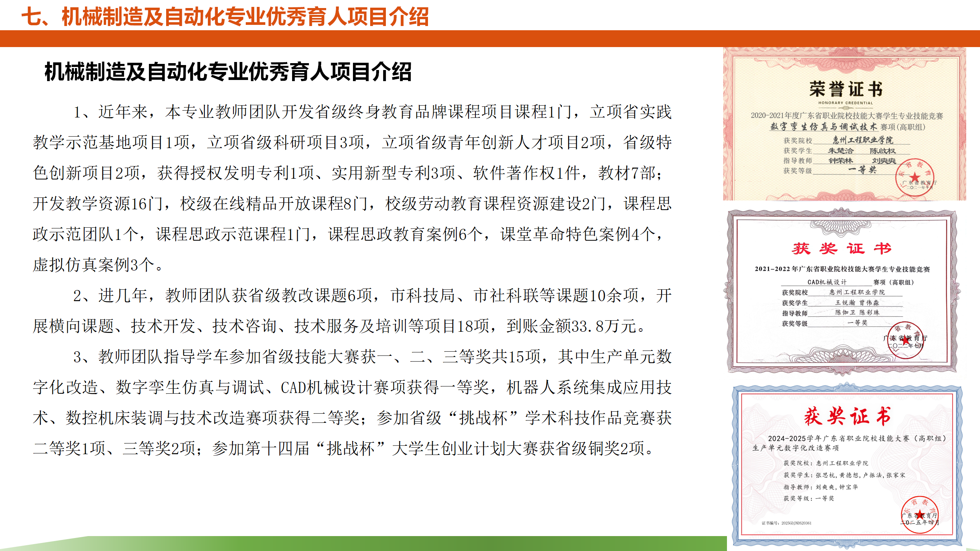Click the orange slide title 七、机械制造及自动化专业优秀育人项目介绍
The image size is (980, 551).
coord(225,17)
